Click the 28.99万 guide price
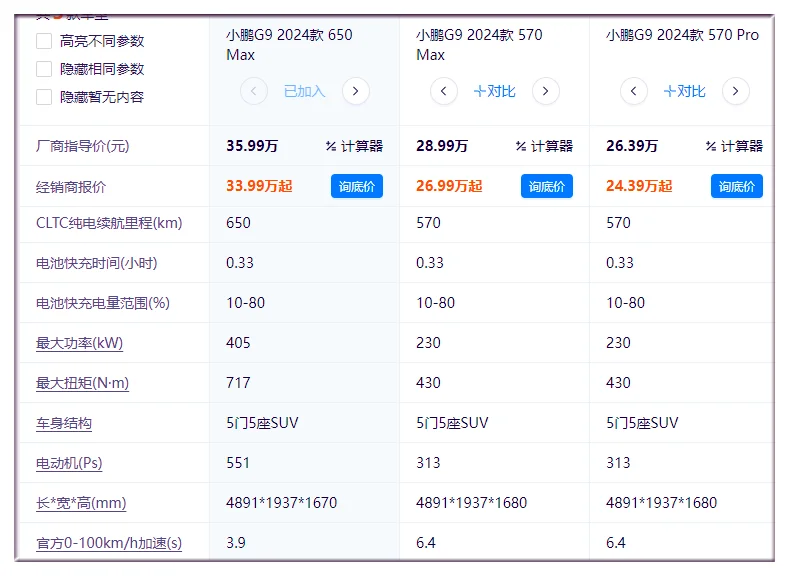This screenshot has height=576, width=789. 442,146
